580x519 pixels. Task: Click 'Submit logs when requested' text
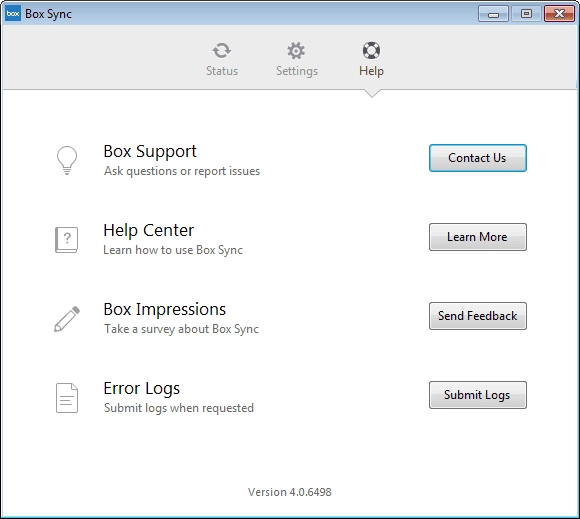click(x=179, y=408)
